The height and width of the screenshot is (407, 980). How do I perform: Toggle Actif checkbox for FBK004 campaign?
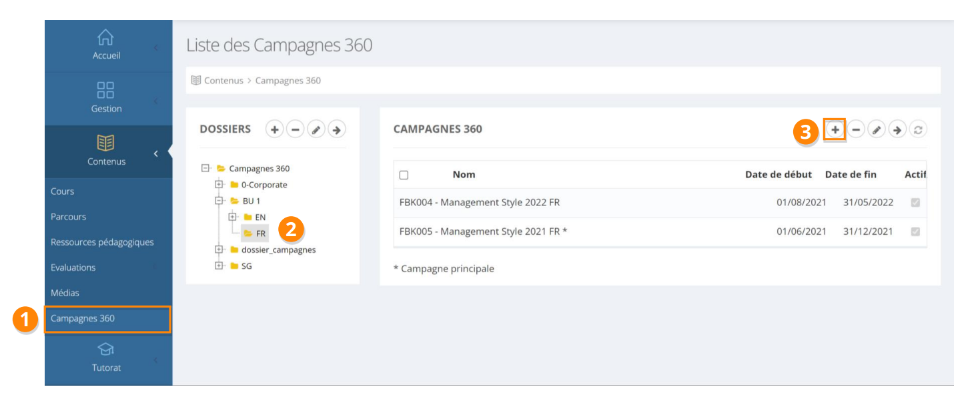(x=915, y=203)
